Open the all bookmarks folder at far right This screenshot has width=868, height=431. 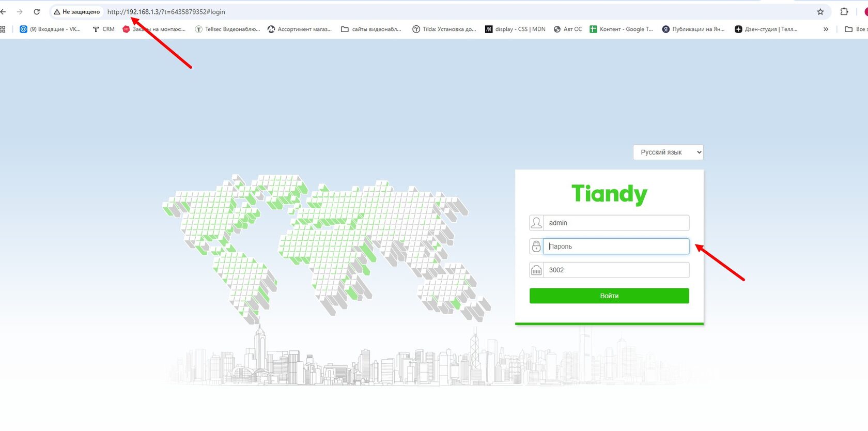click(856, 29)
